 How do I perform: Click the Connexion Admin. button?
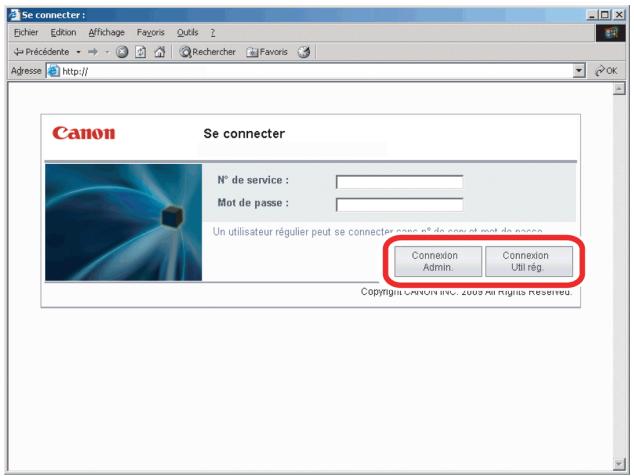point(438,261)
